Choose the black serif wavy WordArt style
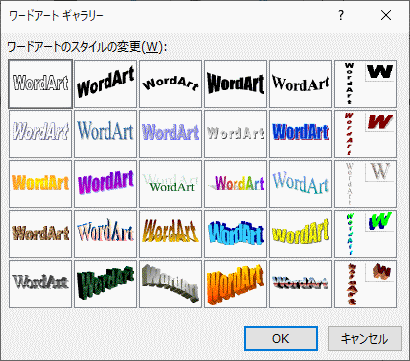Image resolution: width=410 pixels, height=361 pixels. 300,84
